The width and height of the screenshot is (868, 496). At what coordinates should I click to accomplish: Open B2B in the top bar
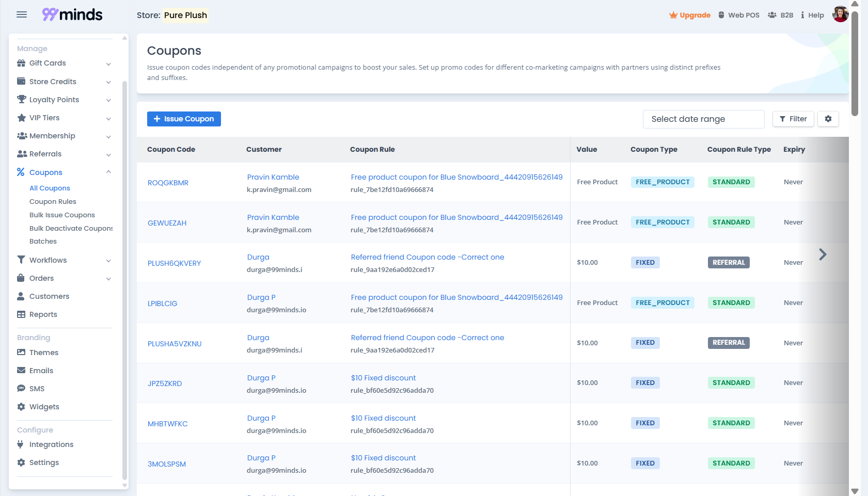click(x=781, y=15)
